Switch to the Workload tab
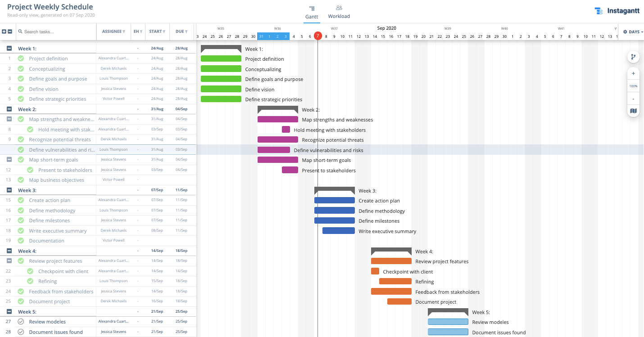 coord(339,11)
